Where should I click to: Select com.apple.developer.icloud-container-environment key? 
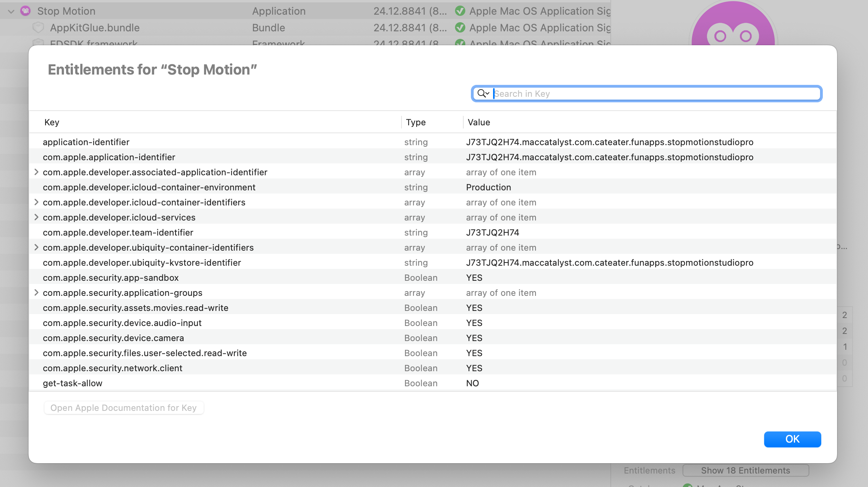(149, 187)
